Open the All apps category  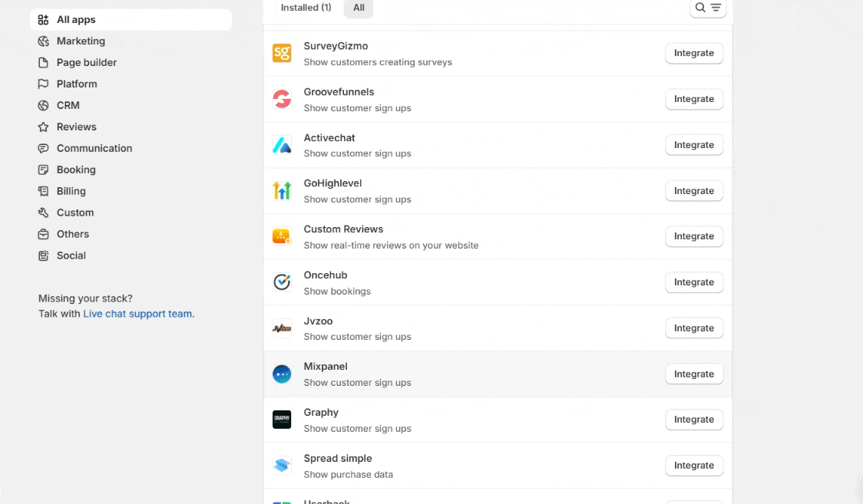click(x=131, y=20)
